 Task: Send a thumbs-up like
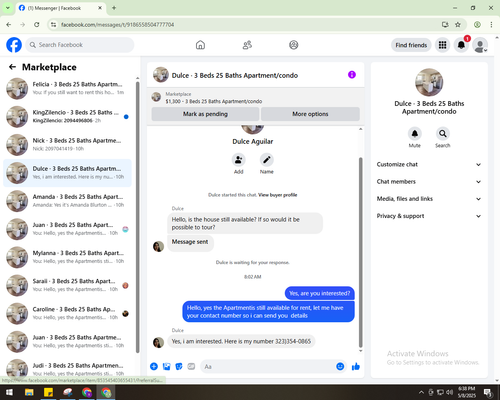pyautogui.click(x=356, y=367)
